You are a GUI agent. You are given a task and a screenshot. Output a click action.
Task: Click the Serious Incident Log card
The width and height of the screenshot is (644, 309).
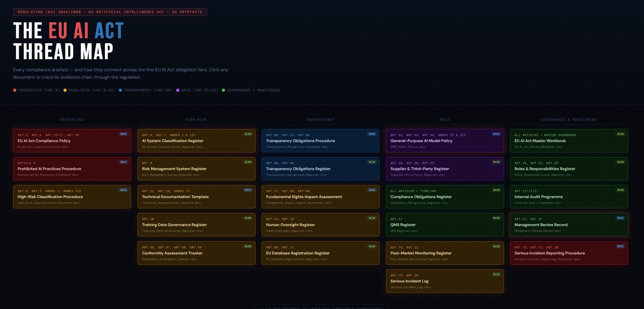445,281
